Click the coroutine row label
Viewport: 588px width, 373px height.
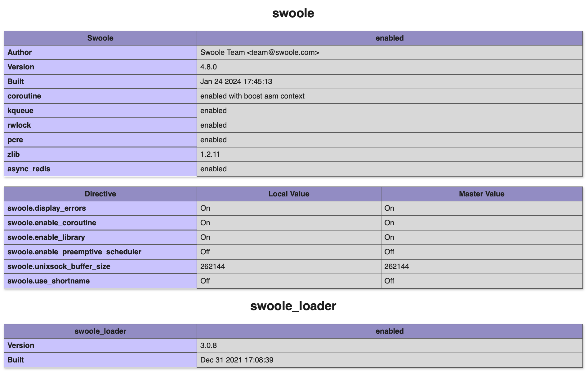100,96
